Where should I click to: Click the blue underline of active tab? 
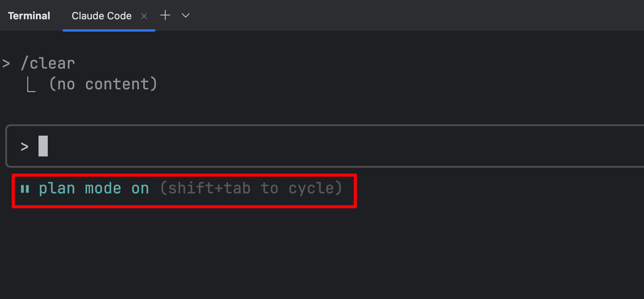pyautogui.click(x=109, y=30)
